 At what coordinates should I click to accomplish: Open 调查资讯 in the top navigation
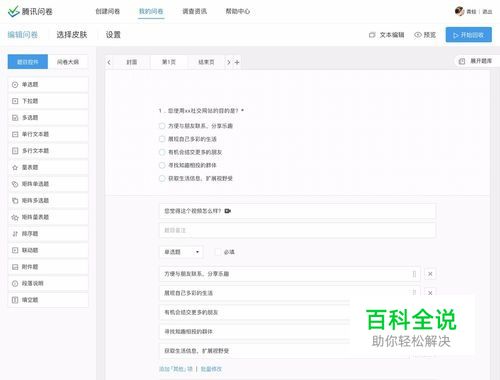tap(194, 11)
